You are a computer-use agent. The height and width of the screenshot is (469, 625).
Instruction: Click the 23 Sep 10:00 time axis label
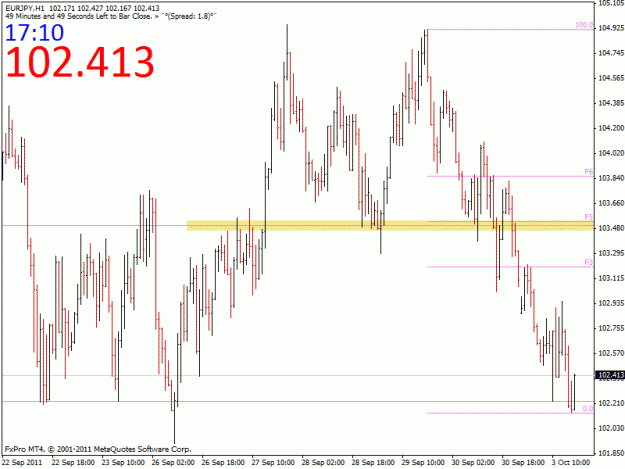[x=123, y=462]
